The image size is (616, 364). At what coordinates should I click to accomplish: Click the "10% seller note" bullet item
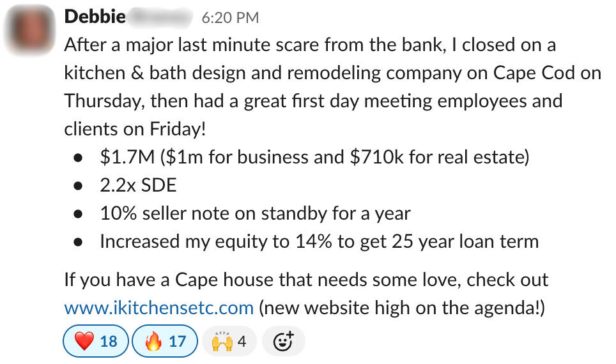coord(255,213)
